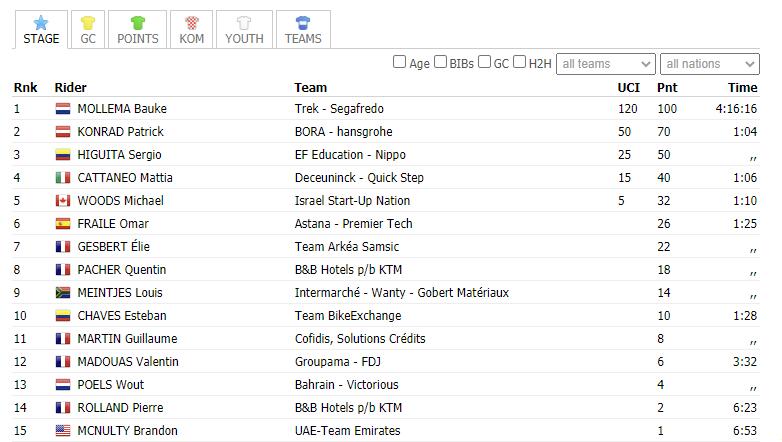Open HIGUITA Sergio rider link
Screen dimensions: 782x442
tap(120, 155)
